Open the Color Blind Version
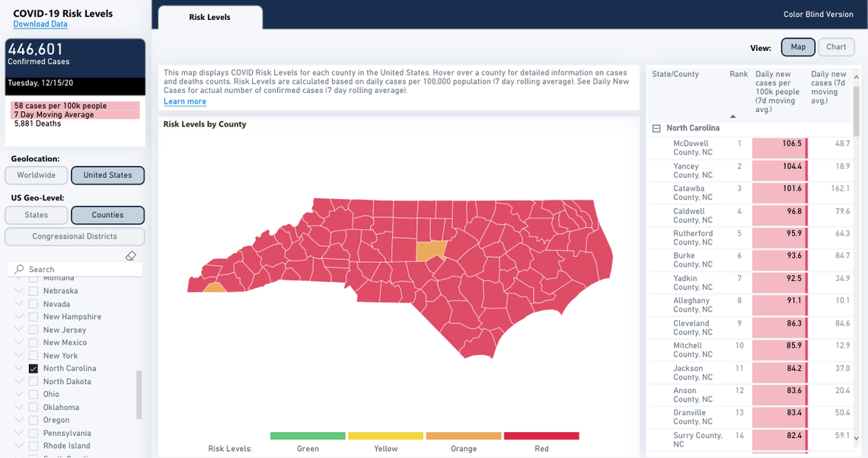This screenshot has height=458, width=868. coord(819,13)
